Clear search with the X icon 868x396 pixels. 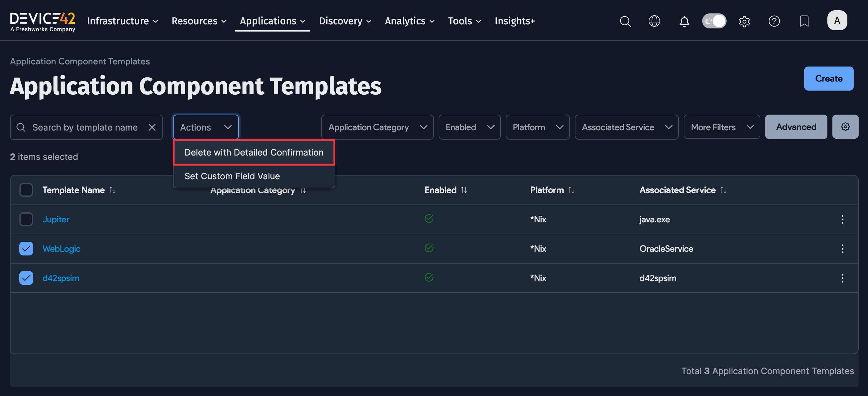tap(152, 127)
